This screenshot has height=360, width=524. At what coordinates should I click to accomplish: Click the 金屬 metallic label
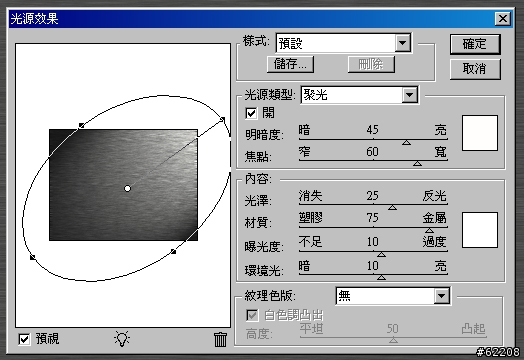coord(434,218)
